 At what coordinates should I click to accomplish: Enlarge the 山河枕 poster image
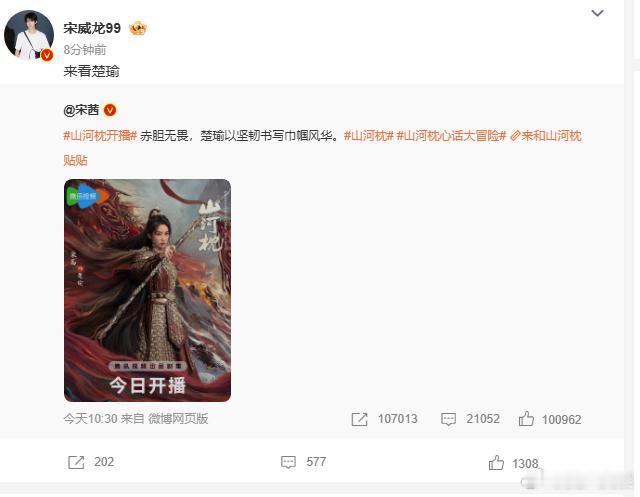coord(147,290)
